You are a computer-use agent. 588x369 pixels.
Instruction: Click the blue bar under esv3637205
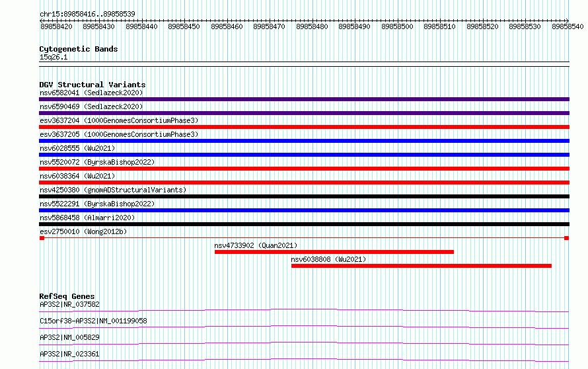[x=304, y=141]
